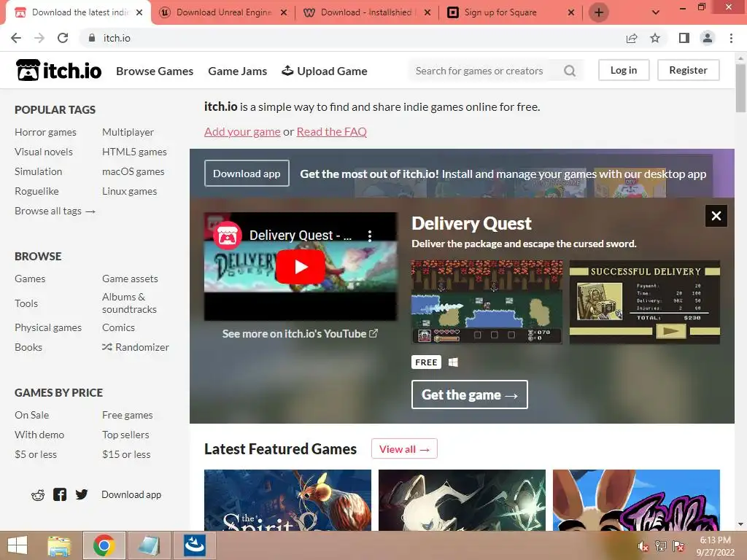The image size is (747, 560).
Task: Open the HTML5 games tag
Action: click(134, 152)
